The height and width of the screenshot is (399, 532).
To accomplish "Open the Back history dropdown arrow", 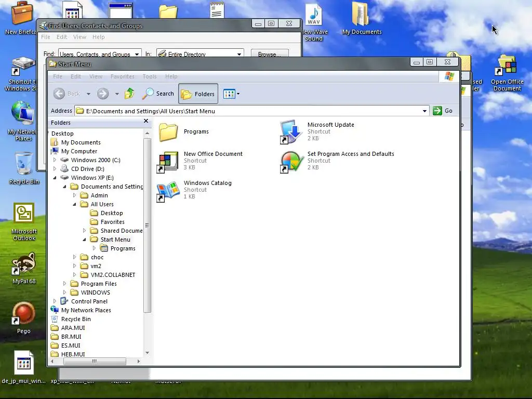I will [88, 94].
